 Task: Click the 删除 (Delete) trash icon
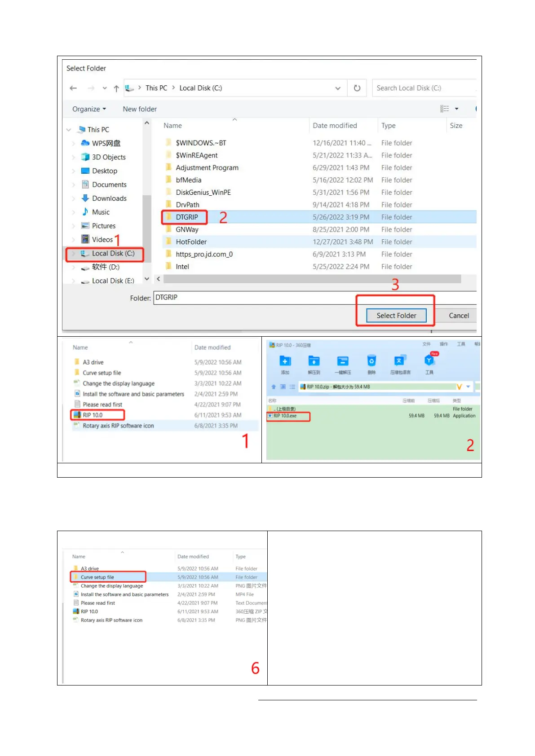click(371, 361)
